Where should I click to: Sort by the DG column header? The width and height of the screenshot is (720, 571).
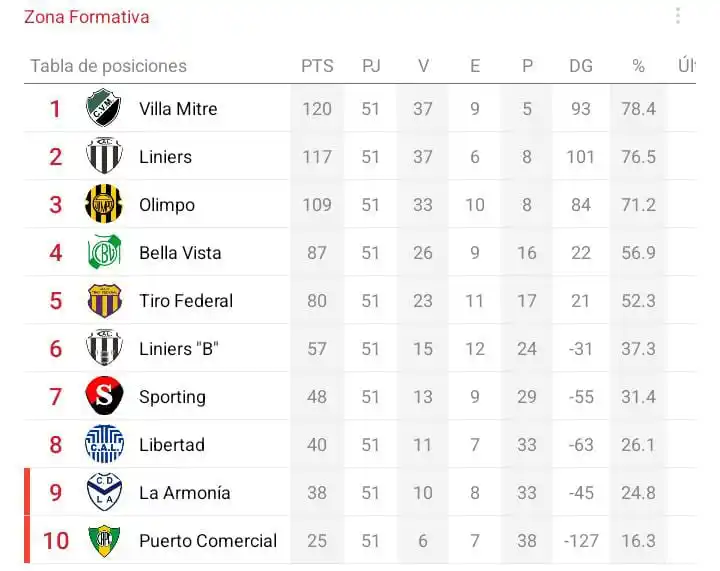581,66
